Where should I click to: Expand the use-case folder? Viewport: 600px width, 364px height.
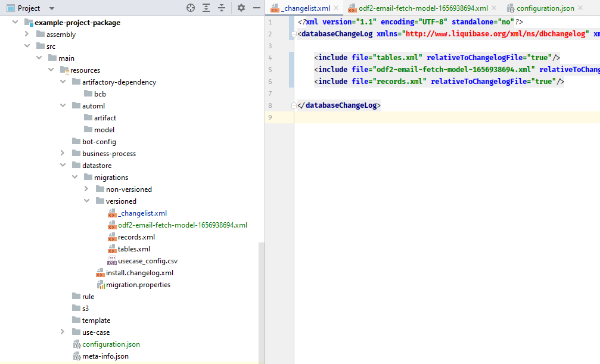click(63, 332)
